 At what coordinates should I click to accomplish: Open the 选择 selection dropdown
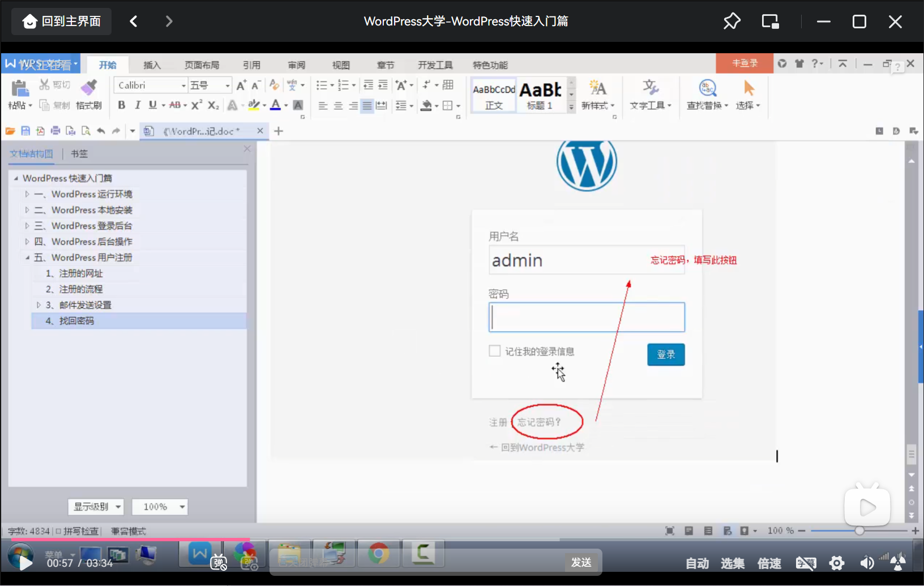(x=748, y=95)
